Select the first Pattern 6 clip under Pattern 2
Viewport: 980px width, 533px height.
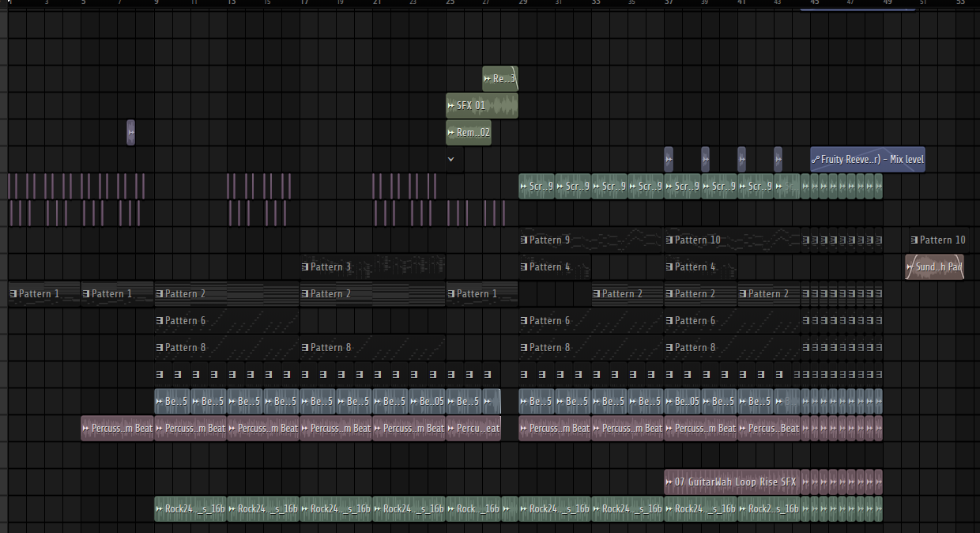pyautogui.click(x=227, y=320)
